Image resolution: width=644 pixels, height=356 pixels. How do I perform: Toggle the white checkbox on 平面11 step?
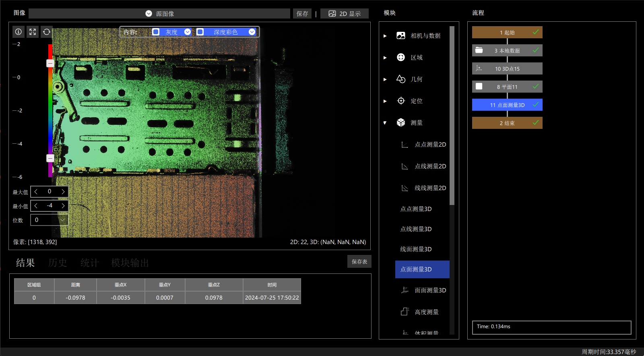point(479,86)
